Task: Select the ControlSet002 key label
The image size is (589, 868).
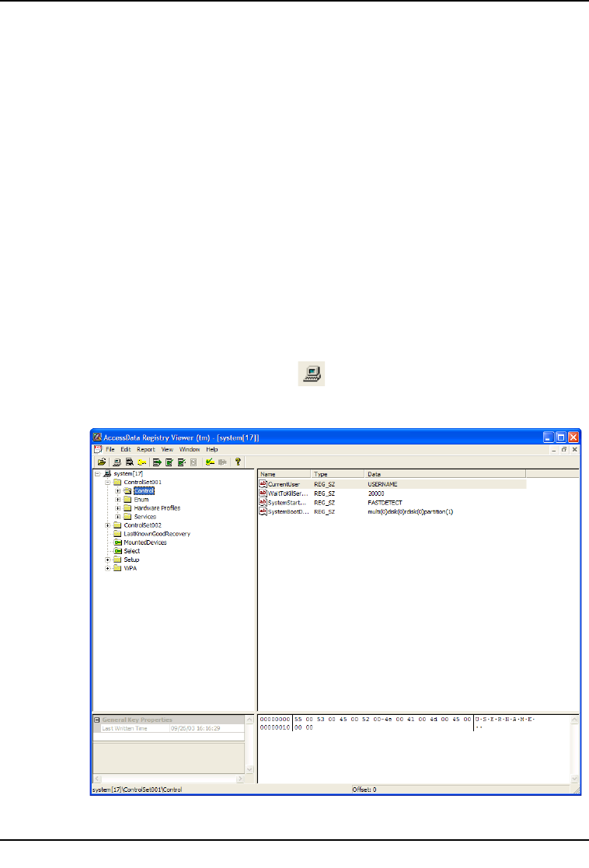Action: [x=143, y=525]
